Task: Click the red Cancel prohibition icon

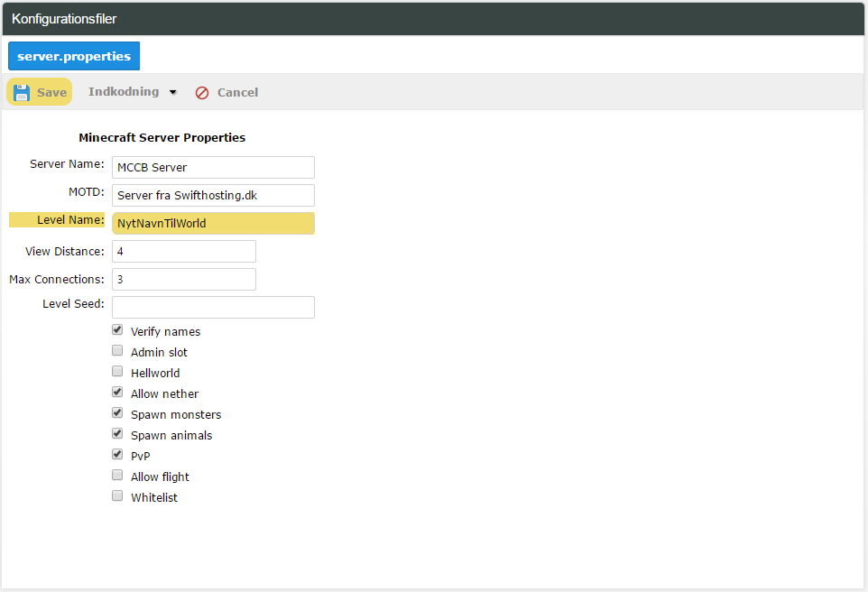Action: [202, 93]
